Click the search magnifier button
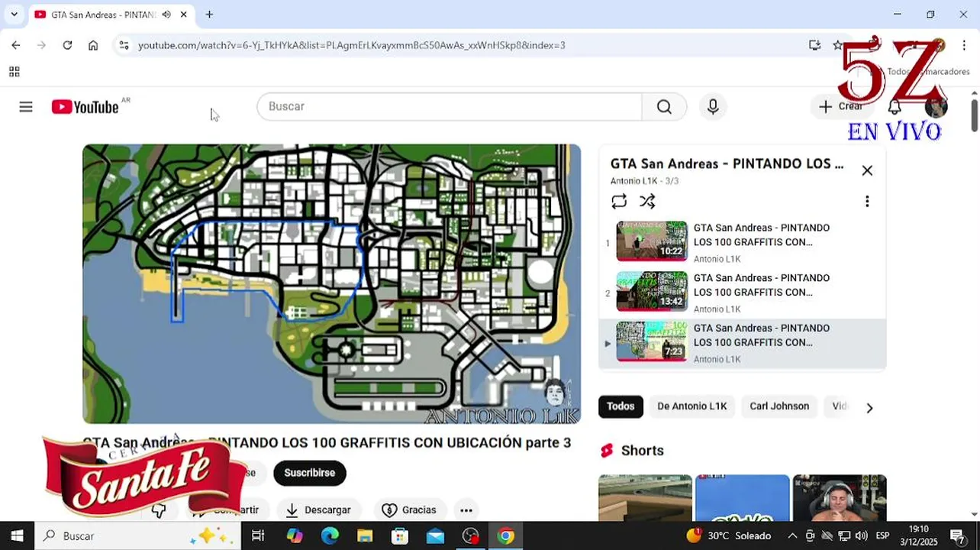 [664, 107]
